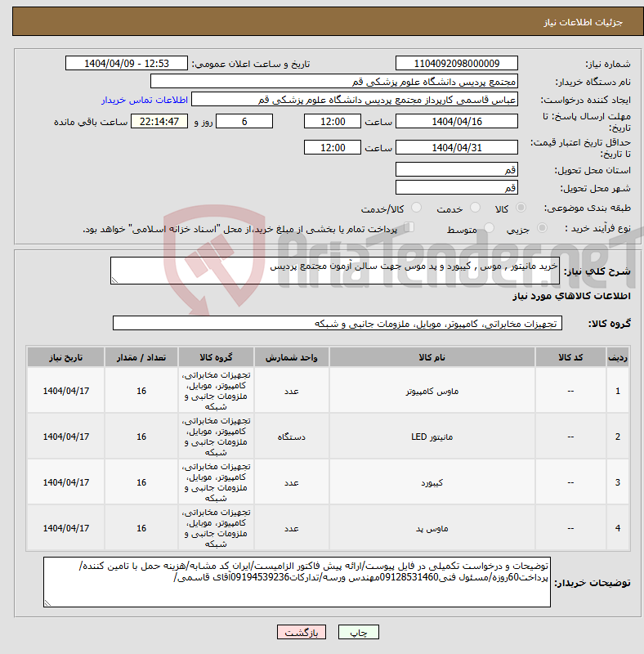
Task: Click the remaining days field showing 6
Action: pos(244,121)
